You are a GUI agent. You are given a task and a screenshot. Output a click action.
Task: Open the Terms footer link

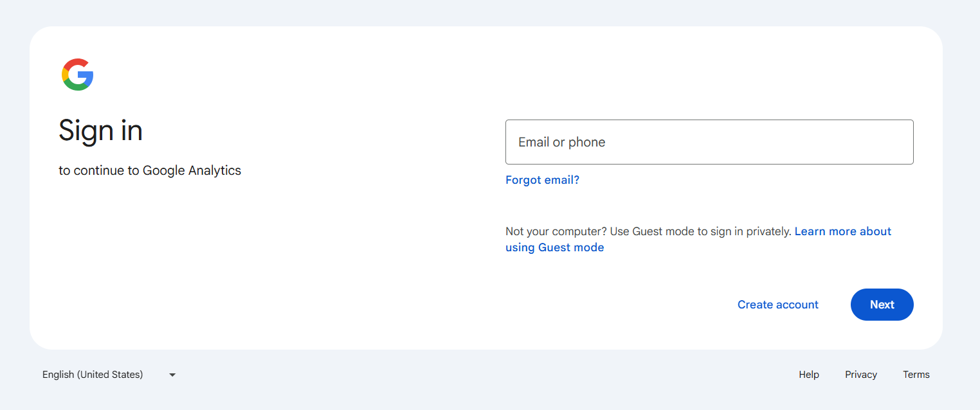pos(916,375)
